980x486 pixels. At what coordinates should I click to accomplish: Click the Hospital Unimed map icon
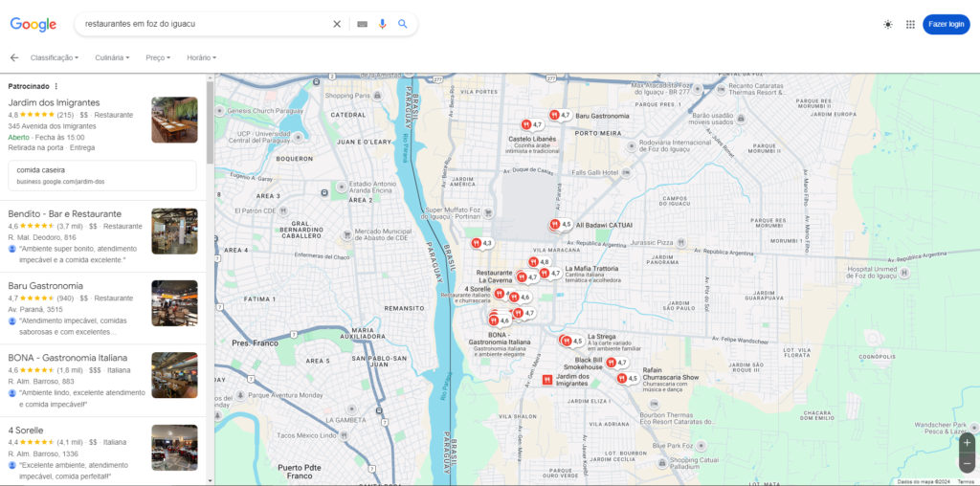(904, 273)
